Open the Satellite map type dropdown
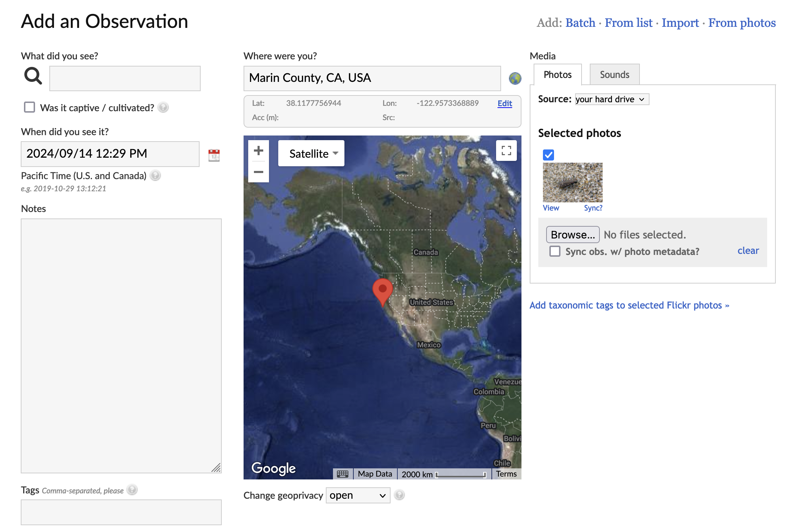789x532 pixels. [311, 153]
